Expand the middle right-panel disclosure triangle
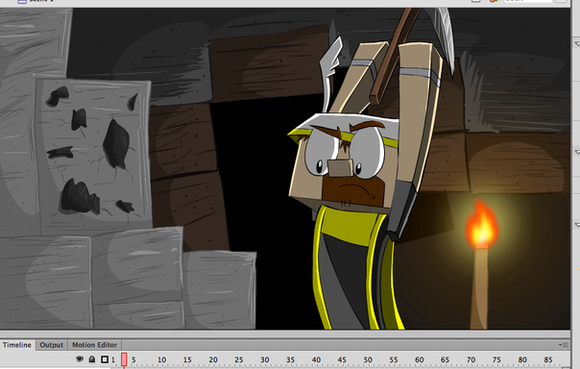The height and width of the screenshot is (369, 580). click(577, 152)
